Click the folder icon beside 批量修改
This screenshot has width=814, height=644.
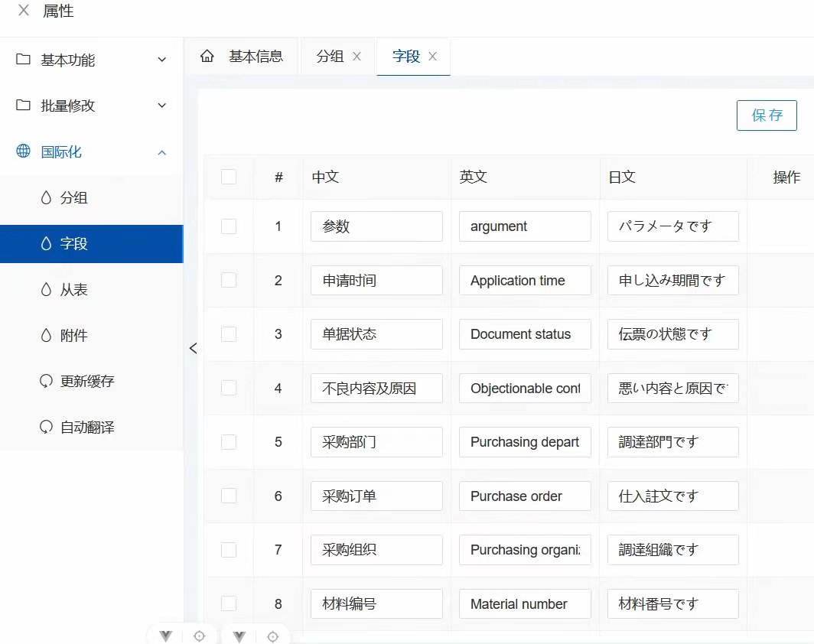pos(24,106)
